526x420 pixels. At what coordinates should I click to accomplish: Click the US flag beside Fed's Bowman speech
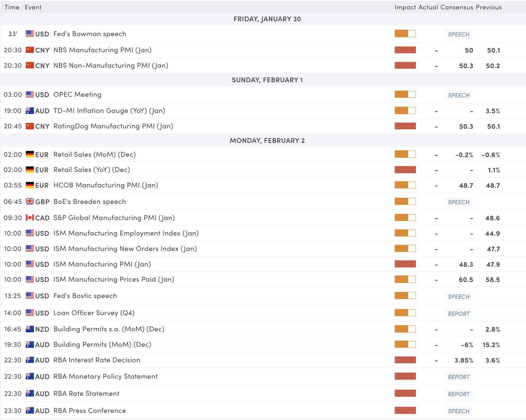[x=30, y=33]
